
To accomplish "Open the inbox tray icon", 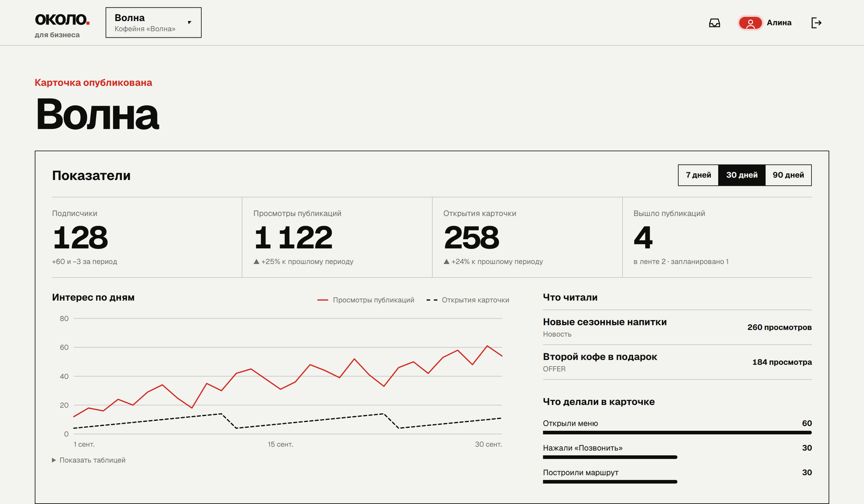I will (715, 23).
